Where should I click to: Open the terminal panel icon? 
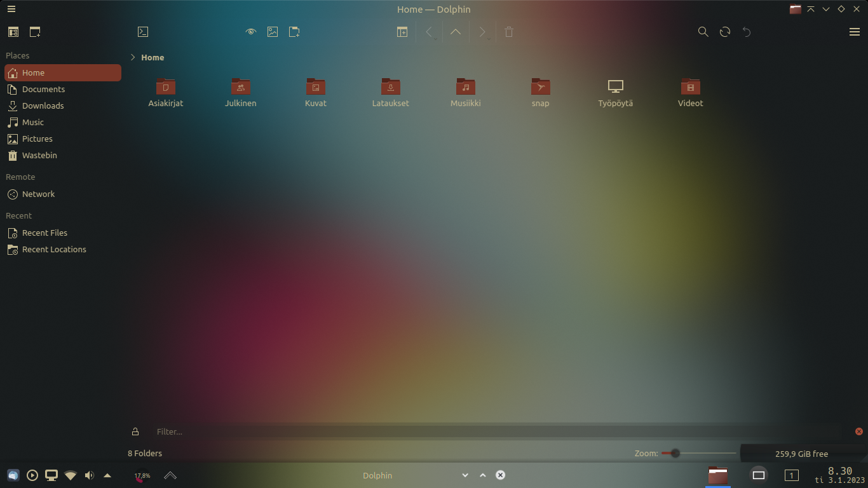(143, 32)
